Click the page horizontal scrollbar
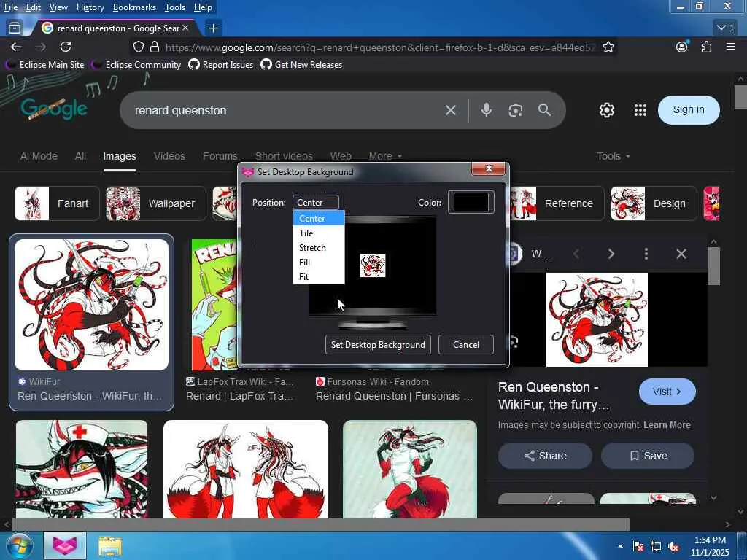Image resolution: width=747 pixels, height=560 pixels. [320, 524]
